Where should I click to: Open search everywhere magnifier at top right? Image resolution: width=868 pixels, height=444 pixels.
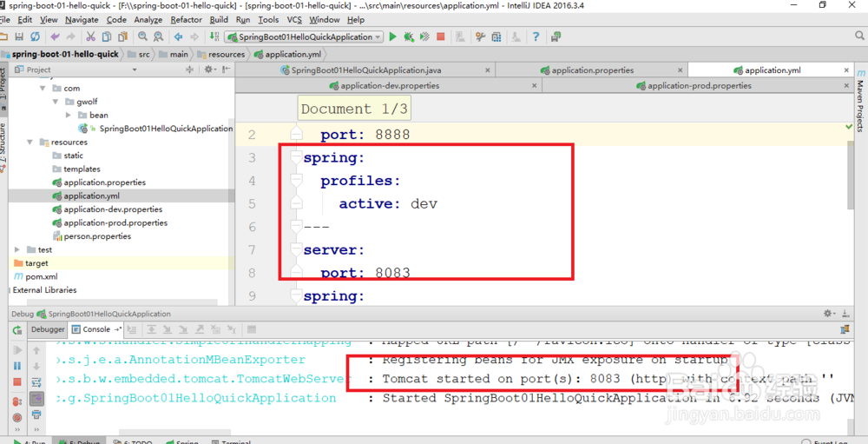point(859,36)
